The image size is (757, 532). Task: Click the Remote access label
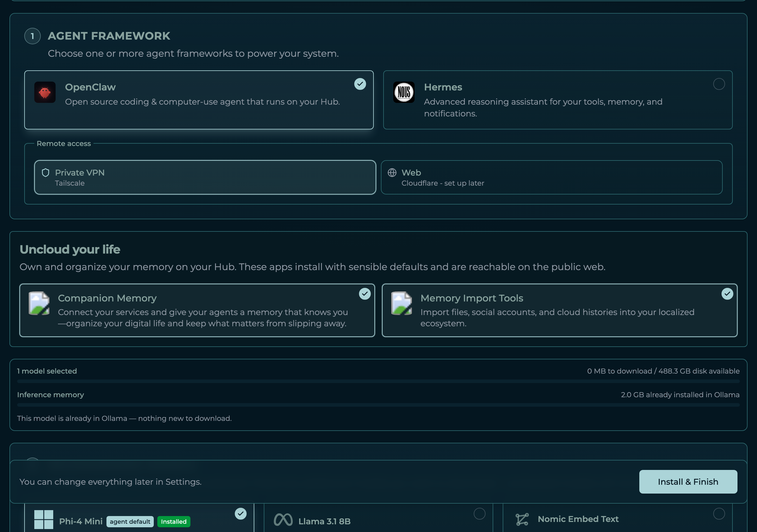click(64, 143)
